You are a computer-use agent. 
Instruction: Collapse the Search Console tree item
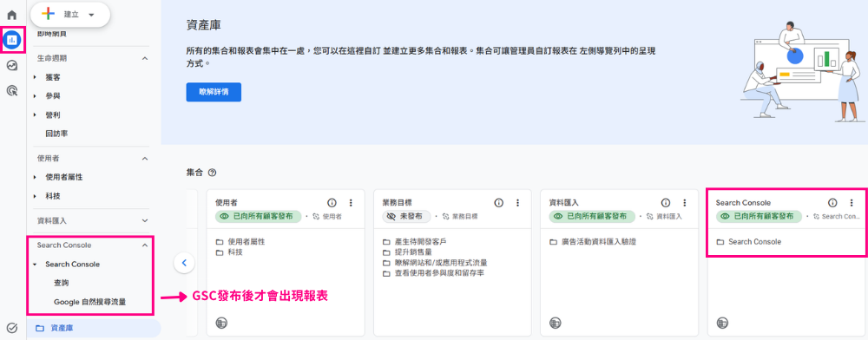click(x=35, y=265)
